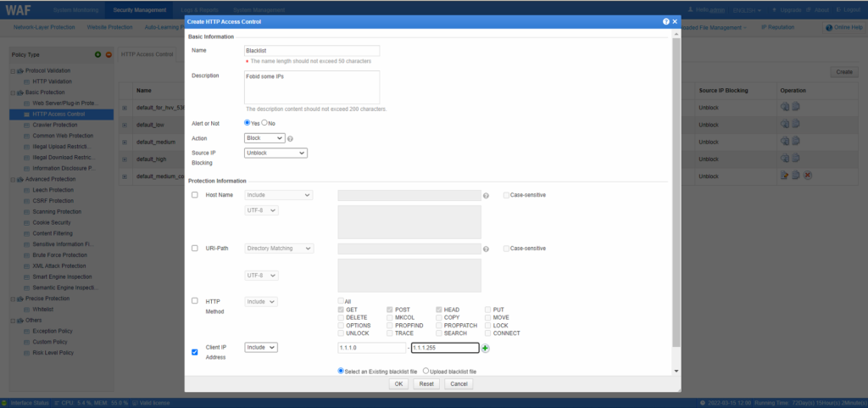Enable the Host Name checkbox
Screen dimensions: 868x408
[x=194, y=195]
